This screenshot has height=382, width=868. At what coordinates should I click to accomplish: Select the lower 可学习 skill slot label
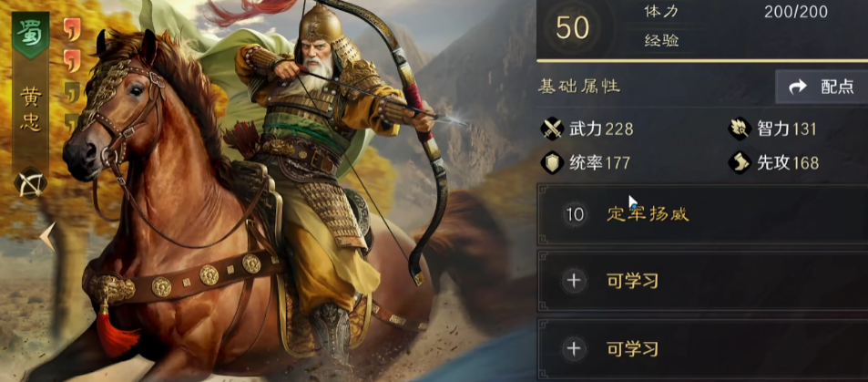click(x=633, y=349)
